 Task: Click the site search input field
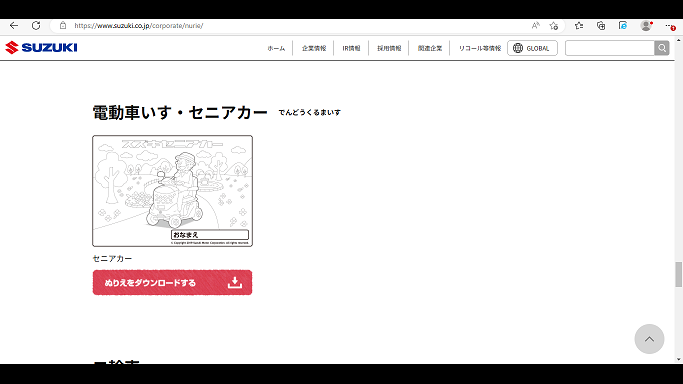609,48
